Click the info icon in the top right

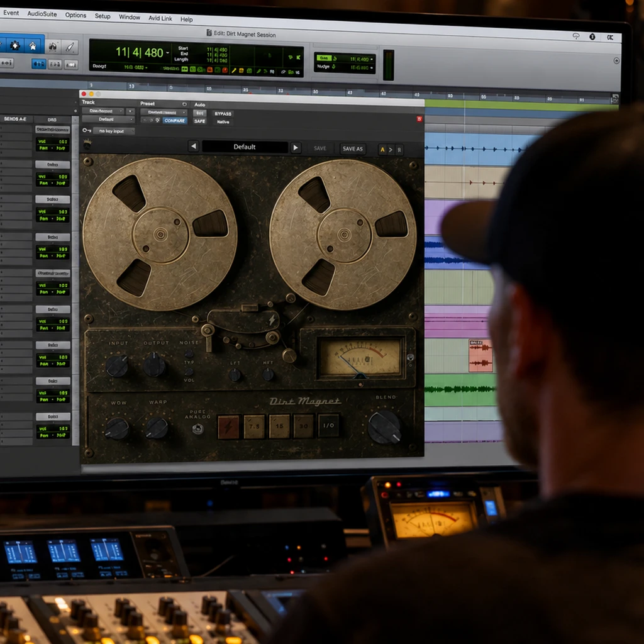(x=592, y=36)
